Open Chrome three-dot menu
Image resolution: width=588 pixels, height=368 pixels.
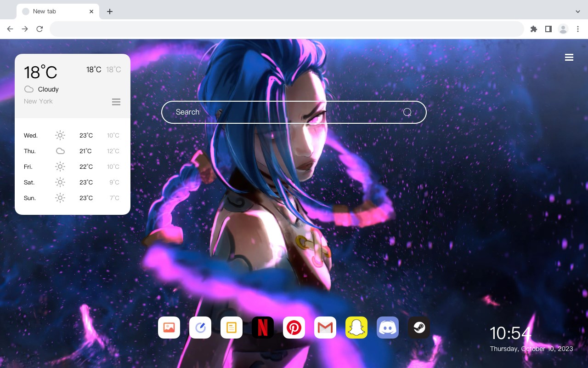(578, 29)
